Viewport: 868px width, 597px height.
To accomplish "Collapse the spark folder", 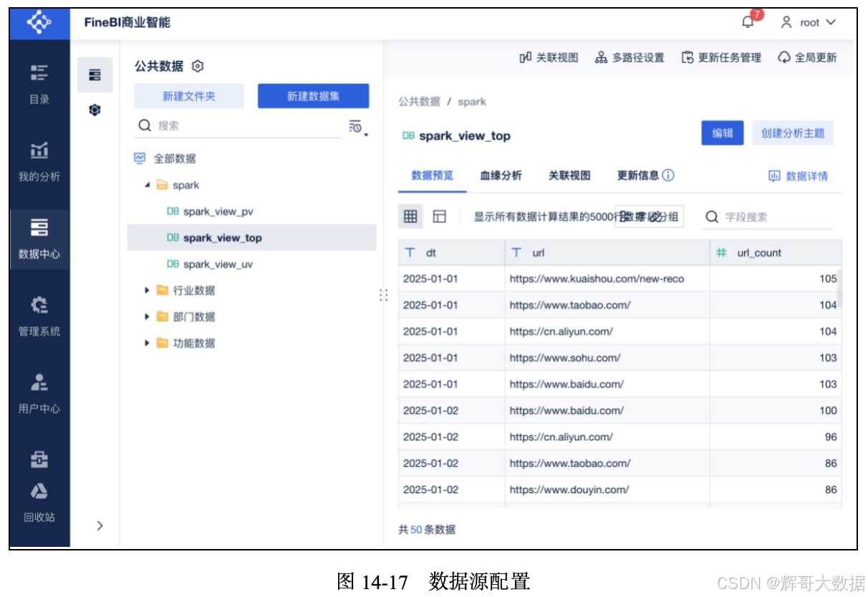I will click(x=148, y=185).
